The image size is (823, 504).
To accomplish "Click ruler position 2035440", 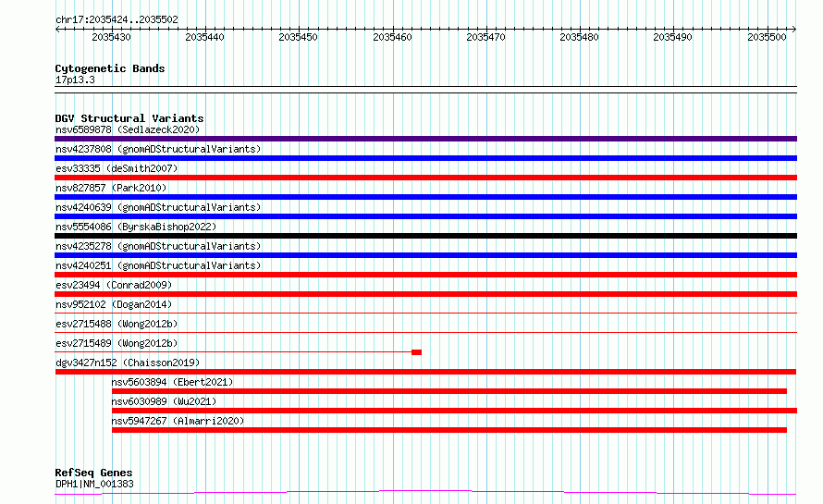I will [x=204, y=37].
